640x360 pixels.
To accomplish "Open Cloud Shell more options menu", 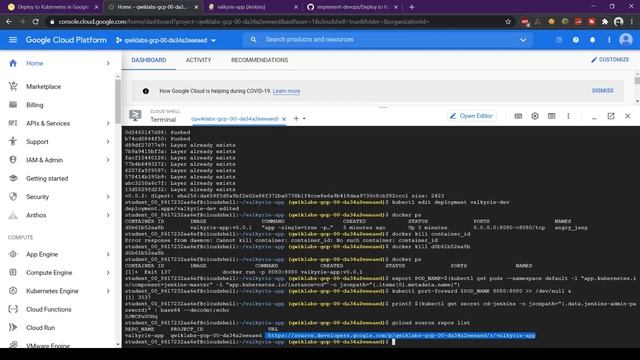I will 568,116.
